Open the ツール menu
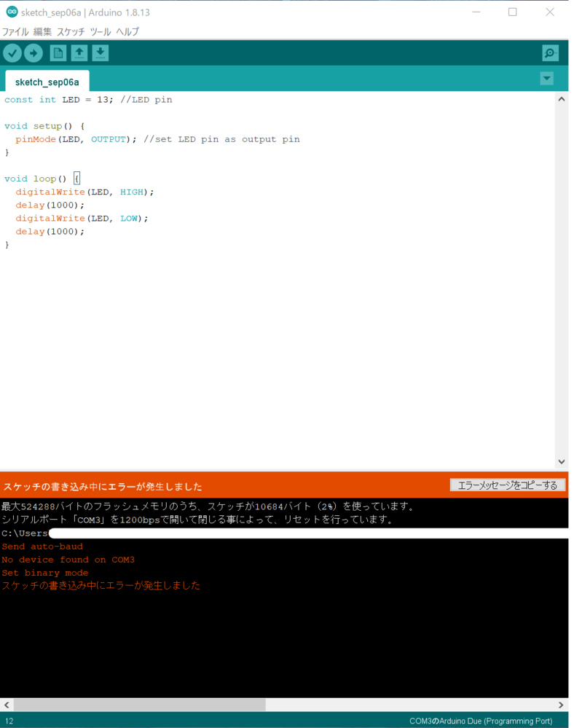The height and width of the screenshot is (728, 574). point(101,32)
